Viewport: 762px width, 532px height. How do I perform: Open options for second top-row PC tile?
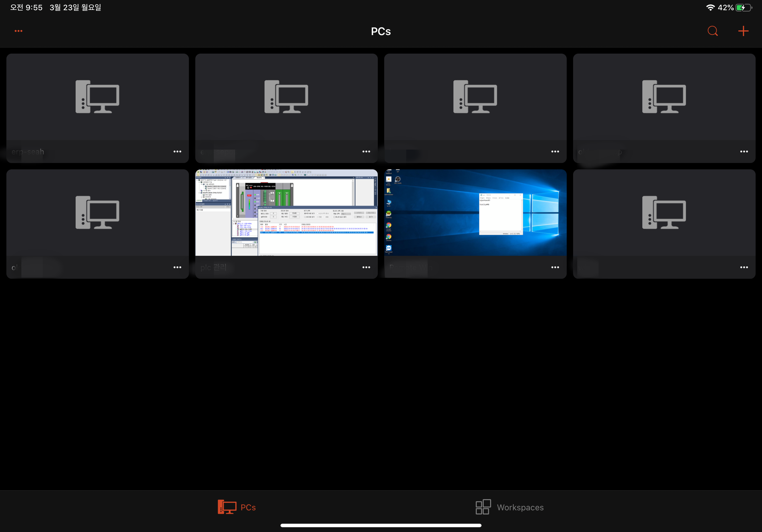(366, 151)
